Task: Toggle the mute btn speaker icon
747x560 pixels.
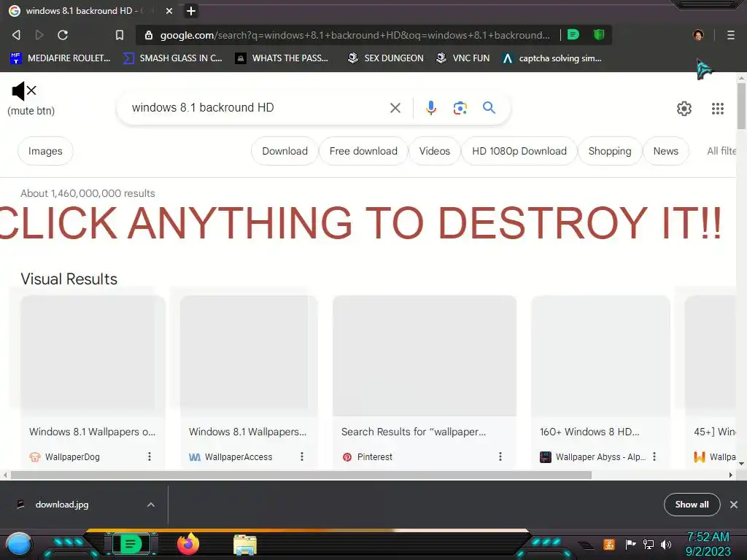Action: 24,90
